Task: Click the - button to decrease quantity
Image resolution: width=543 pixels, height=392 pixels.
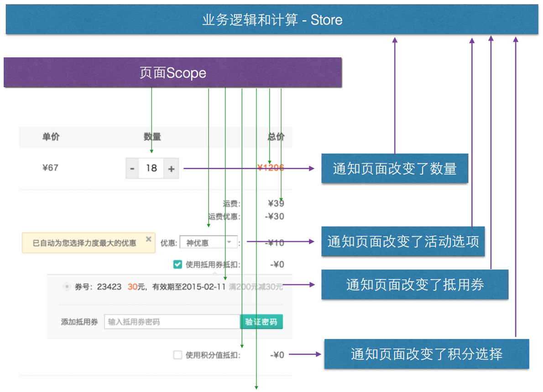Action: tap(132, 168)
